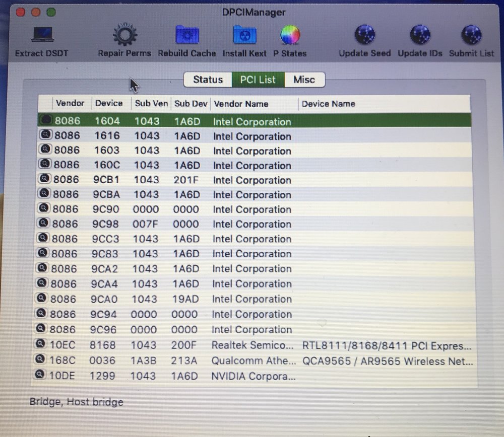Select device ID 9C83 cell

point(105,254)
